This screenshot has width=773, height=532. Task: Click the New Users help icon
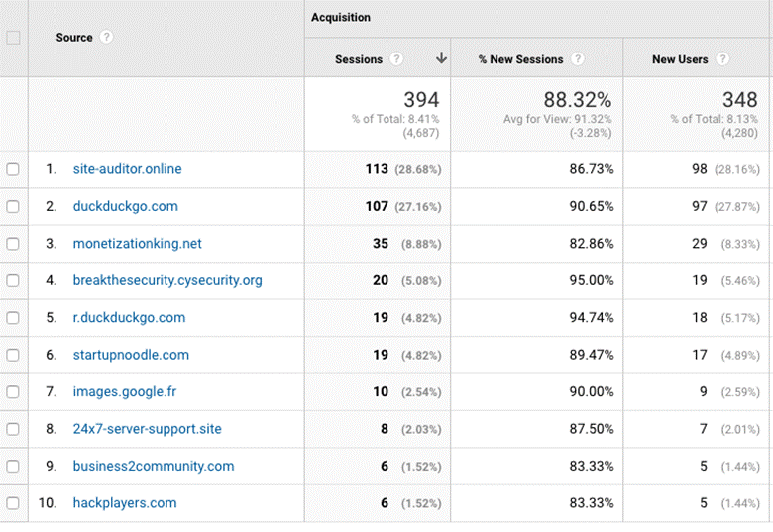721,59
